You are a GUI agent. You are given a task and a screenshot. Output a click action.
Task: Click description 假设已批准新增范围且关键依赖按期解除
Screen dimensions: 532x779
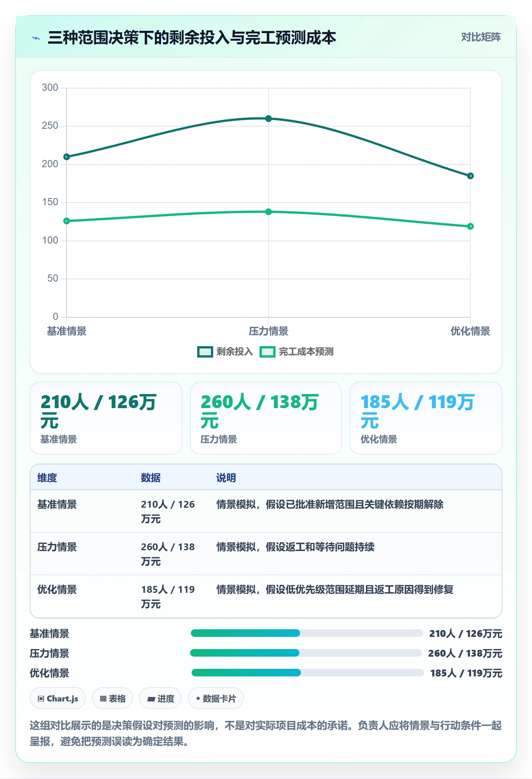tap(355, 504)
